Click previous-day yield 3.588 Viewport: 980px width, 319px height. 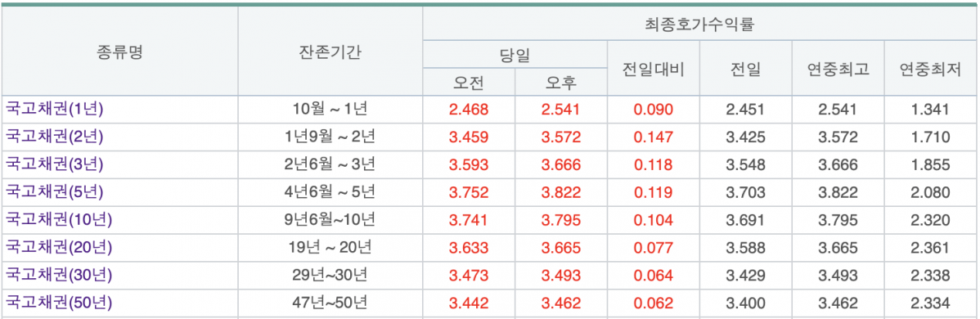745,248
